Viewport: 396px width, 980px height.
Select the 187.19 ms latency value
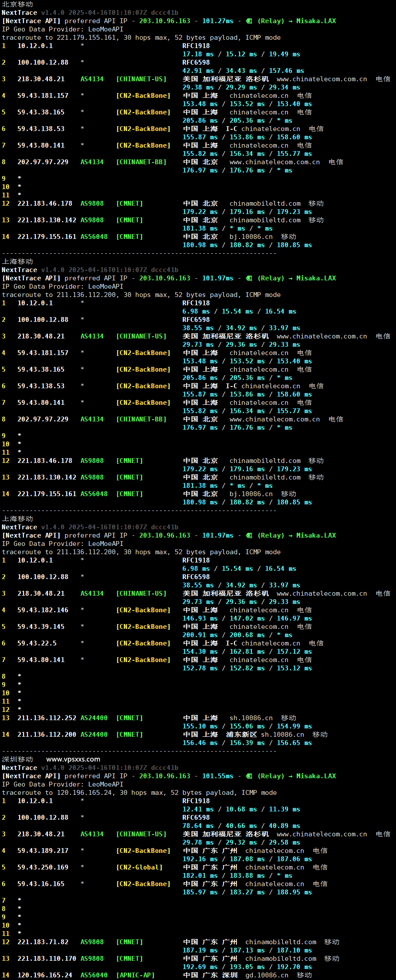click(x=200, y=950)
